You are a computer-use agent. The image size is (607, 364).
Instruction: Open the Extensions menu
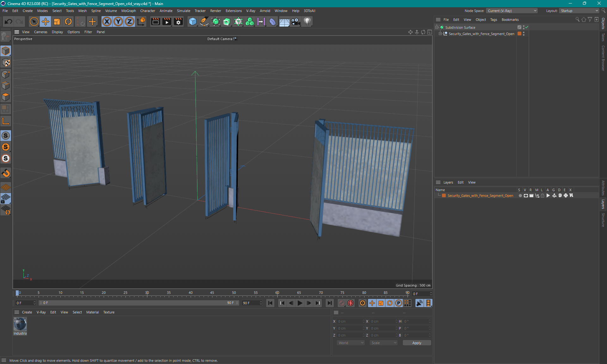click(x=234, y=11)
